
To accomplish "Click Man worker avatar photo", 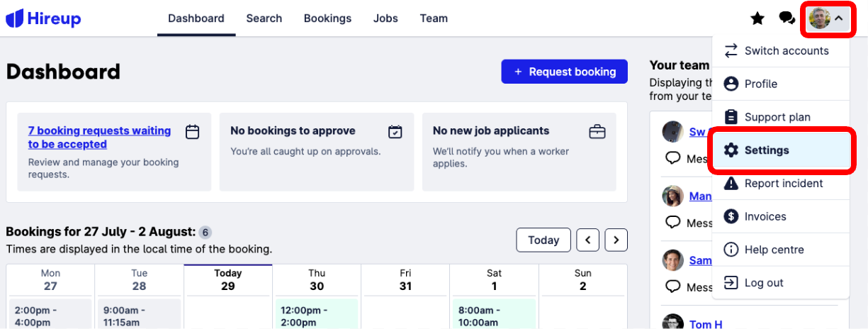I will coord(672,196).
